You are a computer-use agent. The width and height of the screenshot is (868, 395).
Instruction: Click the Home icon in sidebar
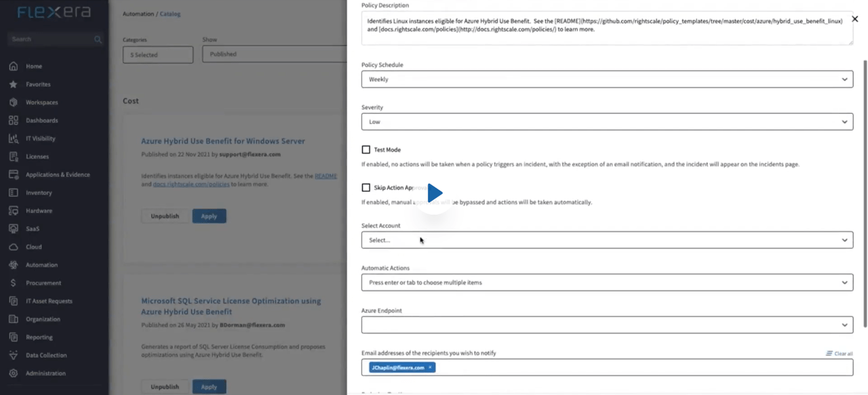point(14,66)
